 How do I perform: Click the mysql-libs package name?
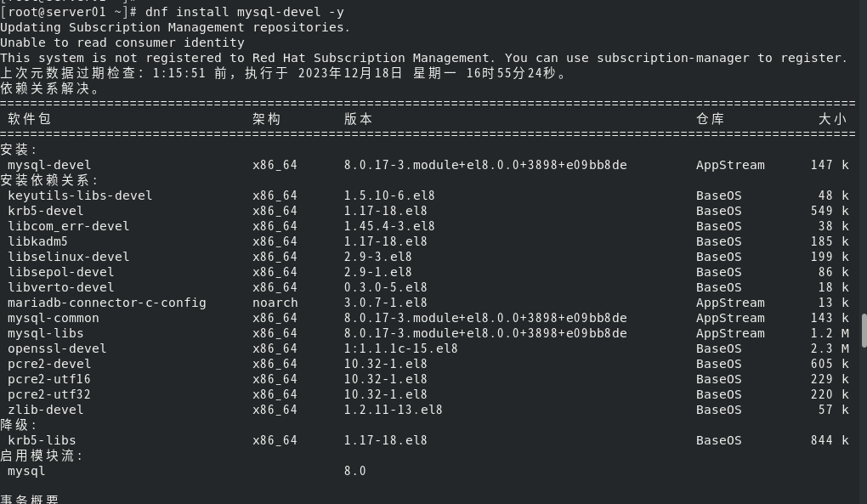[46, 333]
